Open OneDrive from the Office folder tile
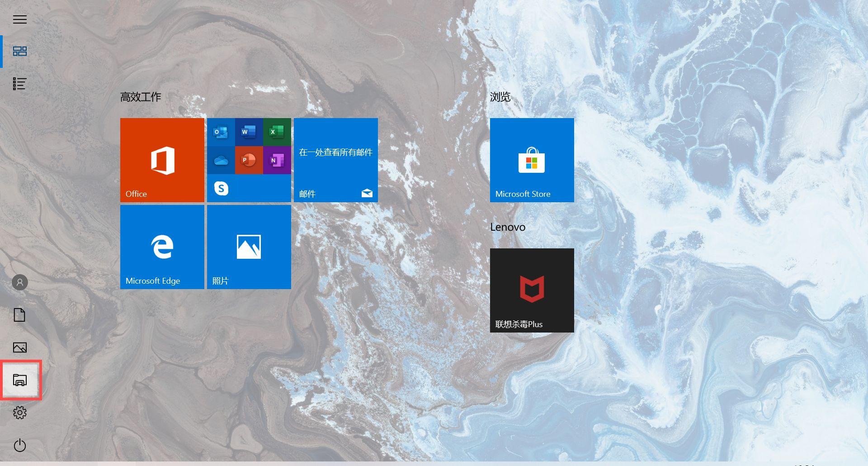Screen dimensions: 868x466 click(221, 160)
